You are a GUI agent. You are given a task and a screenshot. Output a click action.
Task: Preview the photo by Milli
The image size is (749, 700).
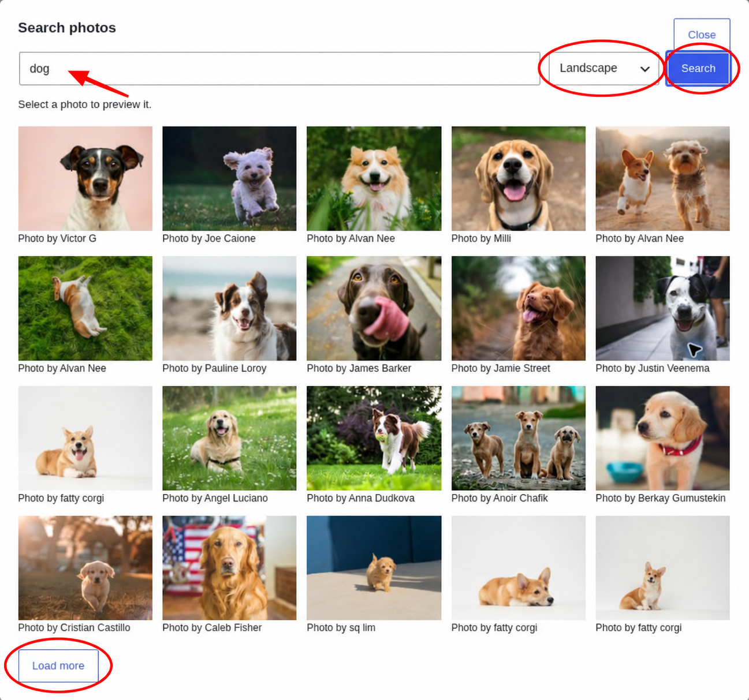(x=519, y=179)
